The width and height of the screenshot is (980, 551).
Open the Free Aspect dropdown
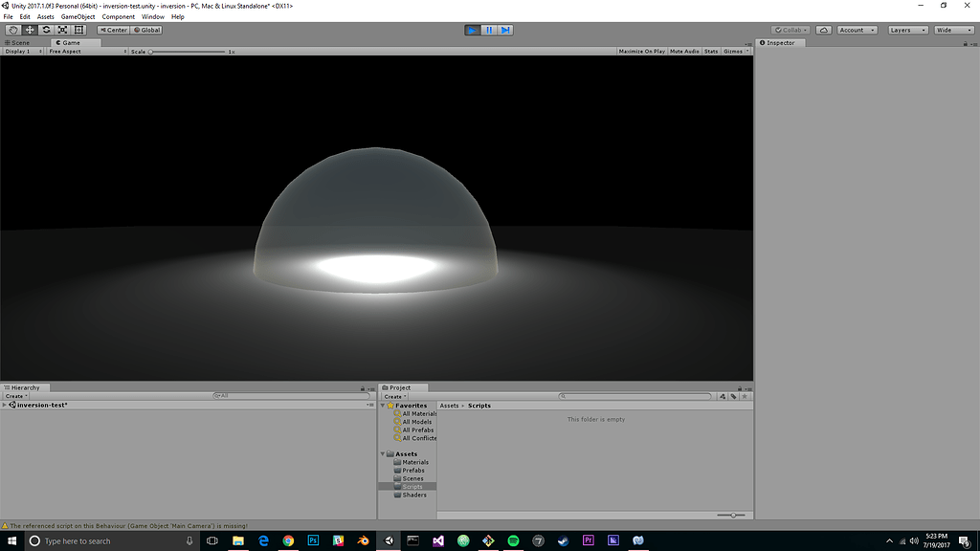(86, 52)
